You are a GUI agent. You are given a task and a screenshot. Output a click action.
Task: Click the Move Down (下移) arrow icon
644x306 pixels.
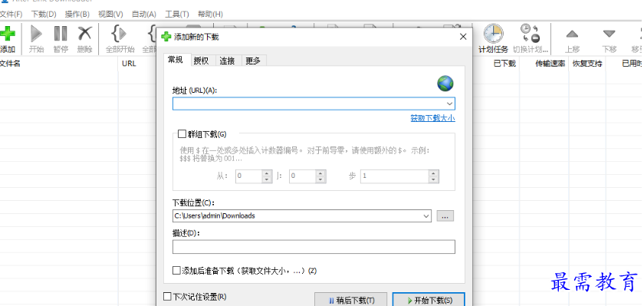[609, 34]
